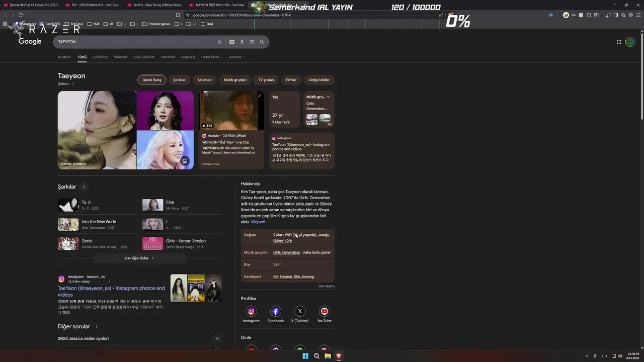Open the Emulator games bookmark folder

(156, 24)
